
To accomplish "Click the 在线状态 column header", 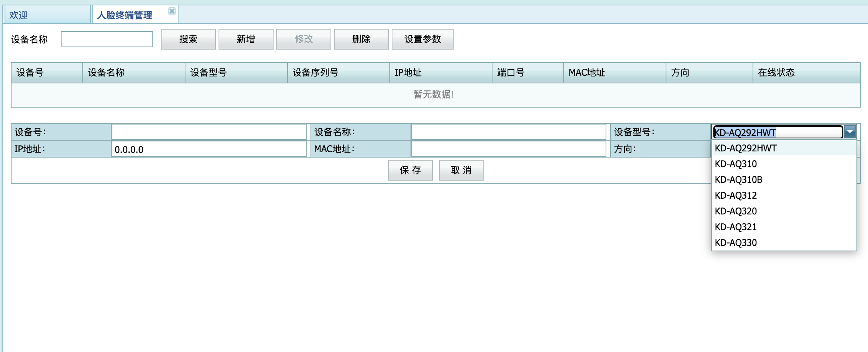I will click(x=806, y=73).
